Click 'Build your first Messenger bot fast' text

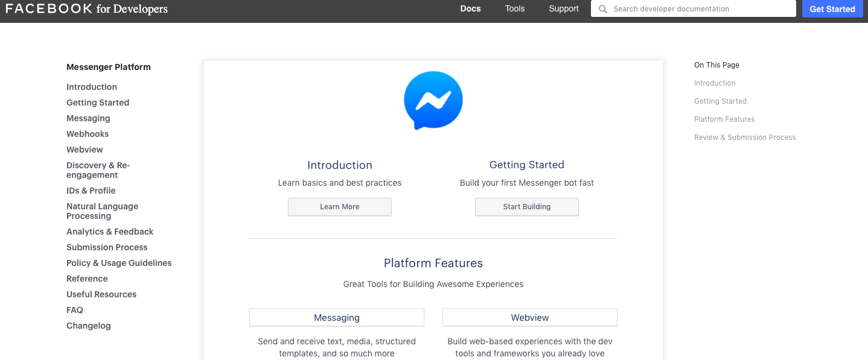tap(527, 183)
